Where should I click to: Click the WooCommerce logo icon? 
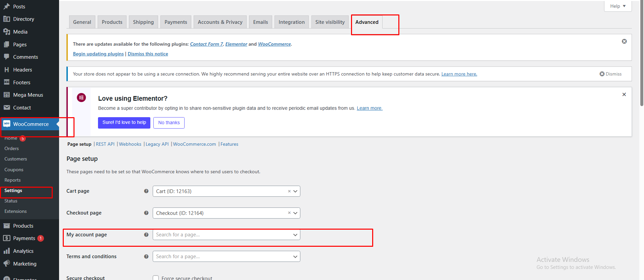pyautogui.click(x=7, y=124)
